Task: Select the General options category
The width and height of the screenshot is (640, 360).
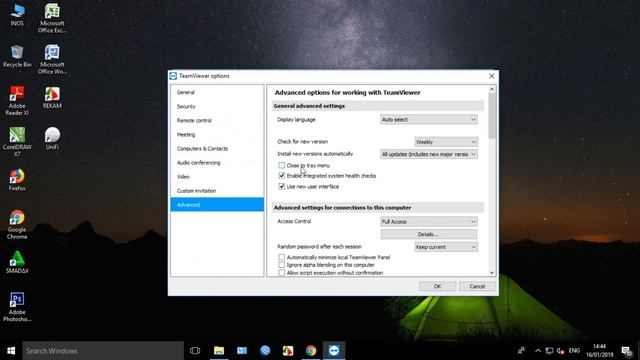Action: click(217, 92)
